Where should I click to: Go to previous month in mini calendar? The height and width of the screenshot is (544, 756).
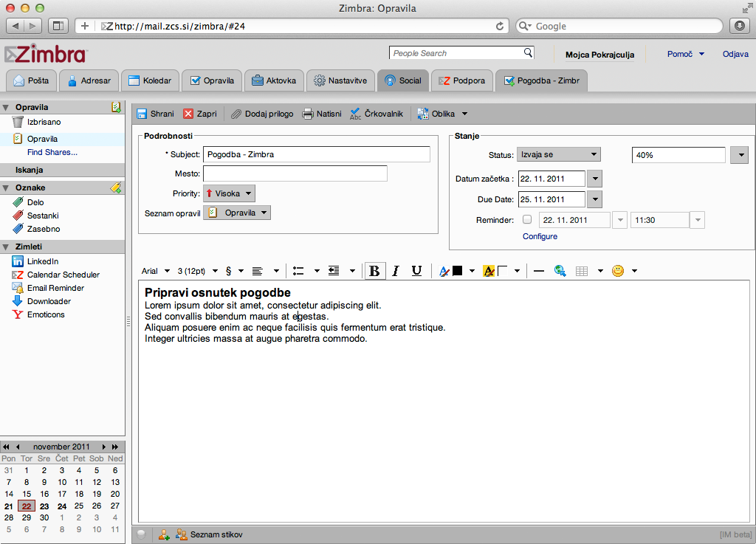[18, 447]
